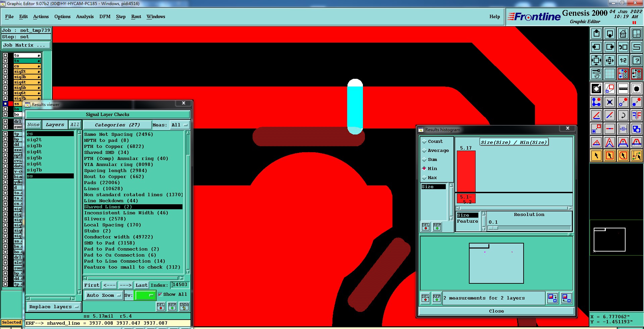This screenshot has width=644, height=329.
Task: Click the Help menu item
Action: click(x=494, y=16)
